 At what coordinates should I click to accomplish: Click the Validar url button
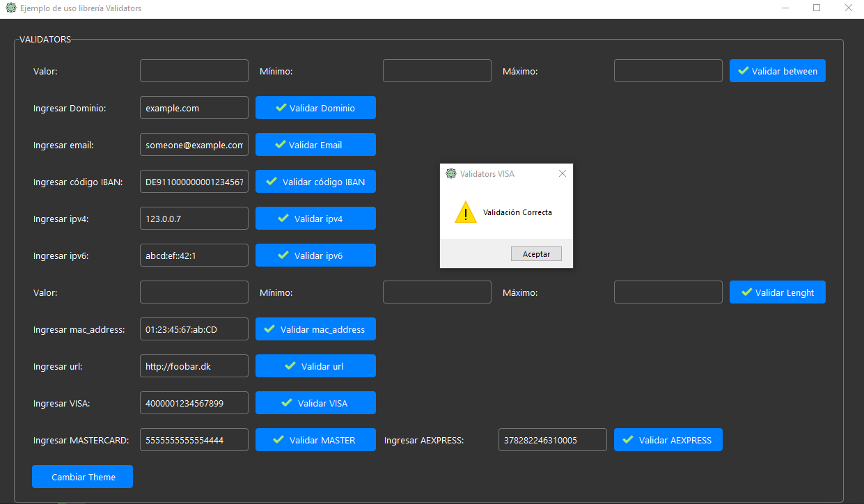(x=315, y=365)
